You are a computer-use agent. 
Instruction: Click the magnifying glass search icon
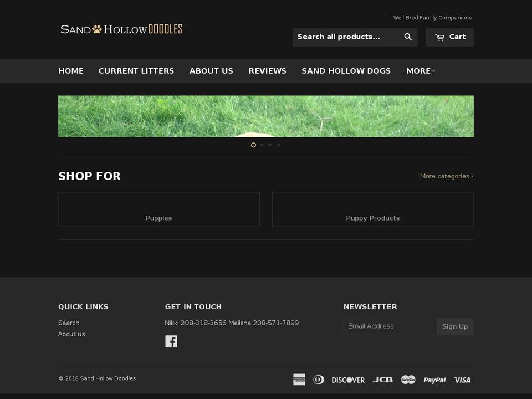point(408,37)
